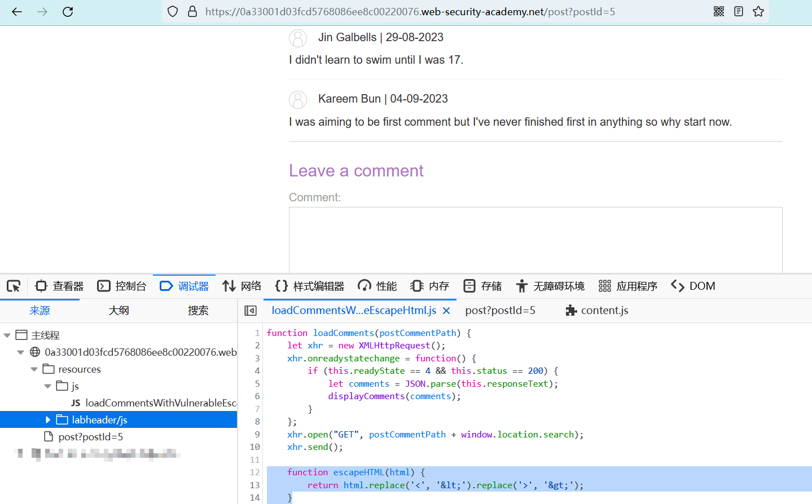Open the 网络 network panel tab
The height and width of the screenshot is (504, 812).
point(242,286)
